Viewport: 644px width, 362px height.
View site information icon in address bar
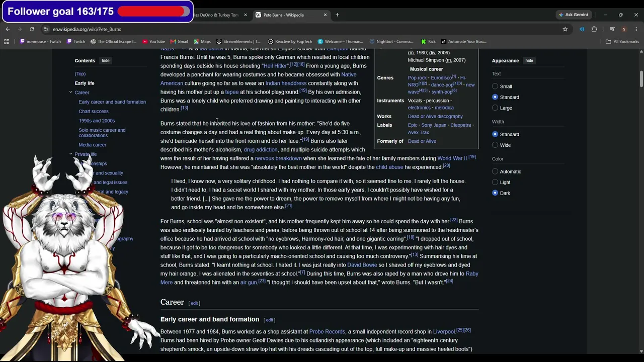(x=46, y=29)
